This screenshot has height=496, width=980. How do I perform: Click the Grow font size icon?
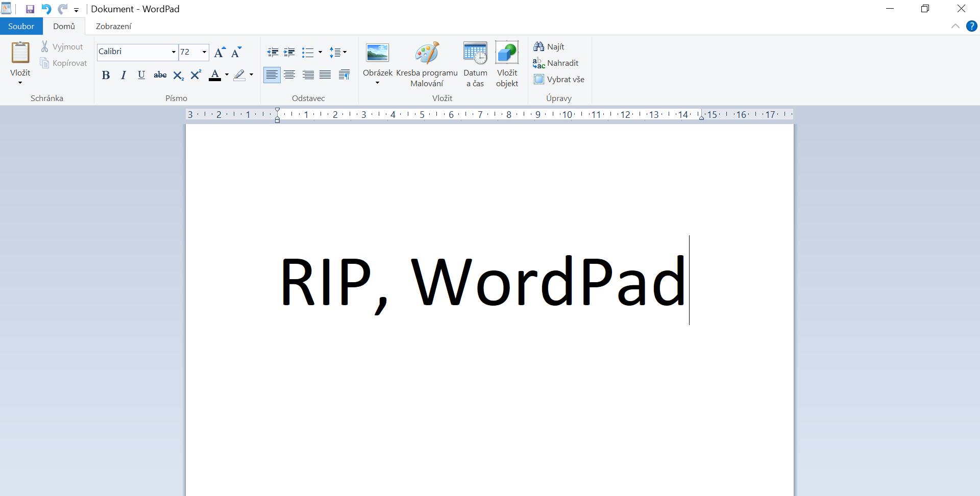click(x=219, y=52)
